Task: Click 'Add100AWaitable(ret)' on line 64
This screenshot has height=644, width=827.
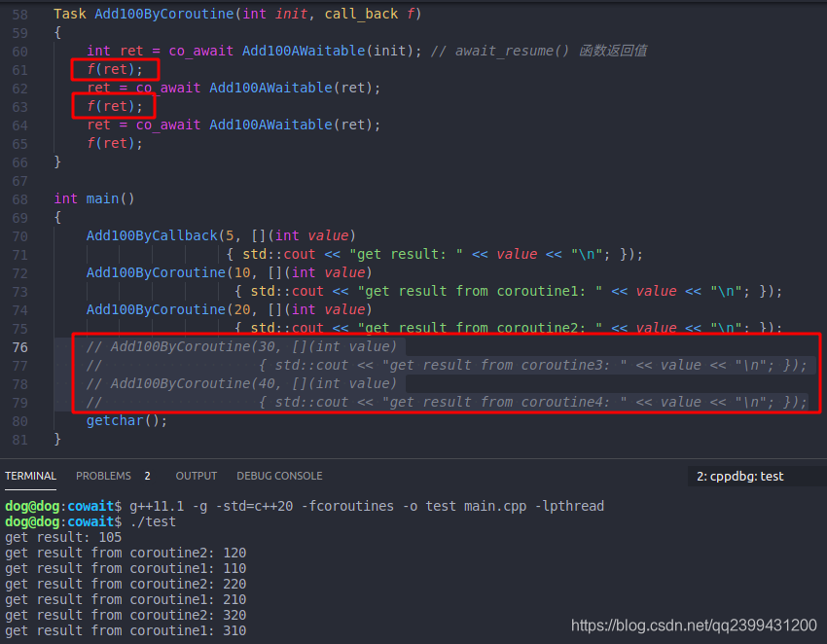Action: [x=290, y=125]
